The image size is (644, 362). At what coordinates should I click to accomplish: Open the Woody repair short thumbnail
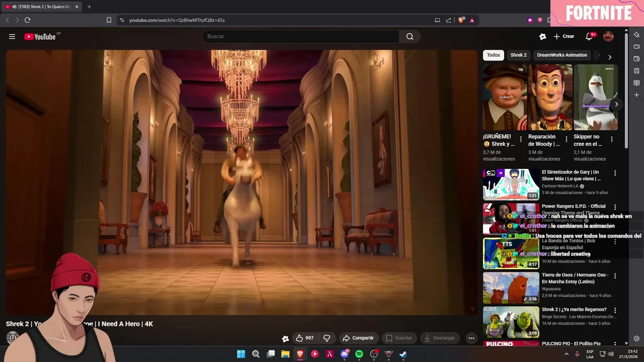pos(550,97)
